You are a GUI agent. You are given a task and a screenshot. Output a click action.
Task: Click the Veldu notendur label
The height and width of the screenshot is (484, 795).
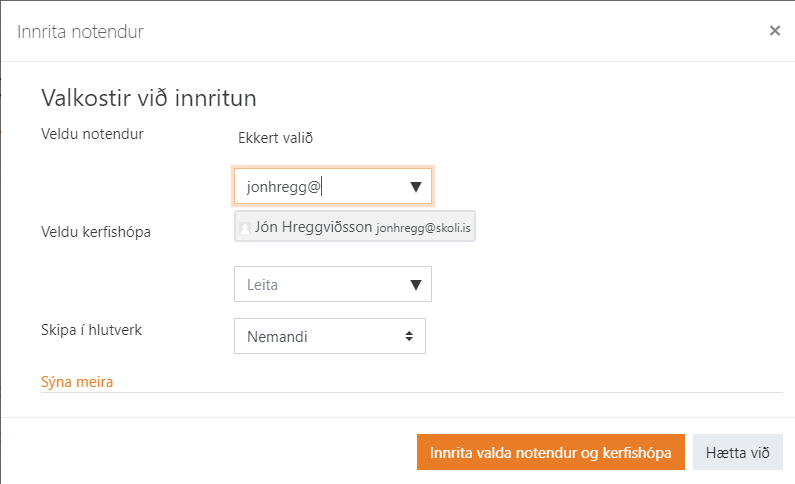(x=92, y=134)
